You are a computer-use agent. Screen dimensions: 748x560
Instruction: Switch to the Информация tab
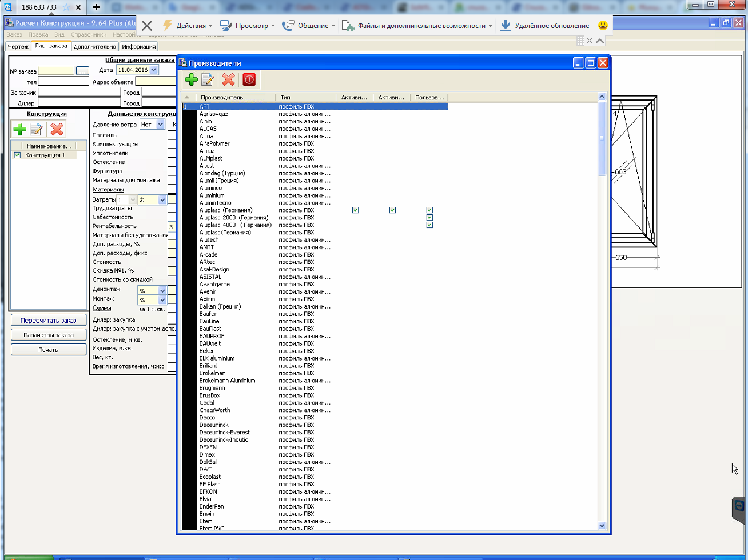click(138, 47)
